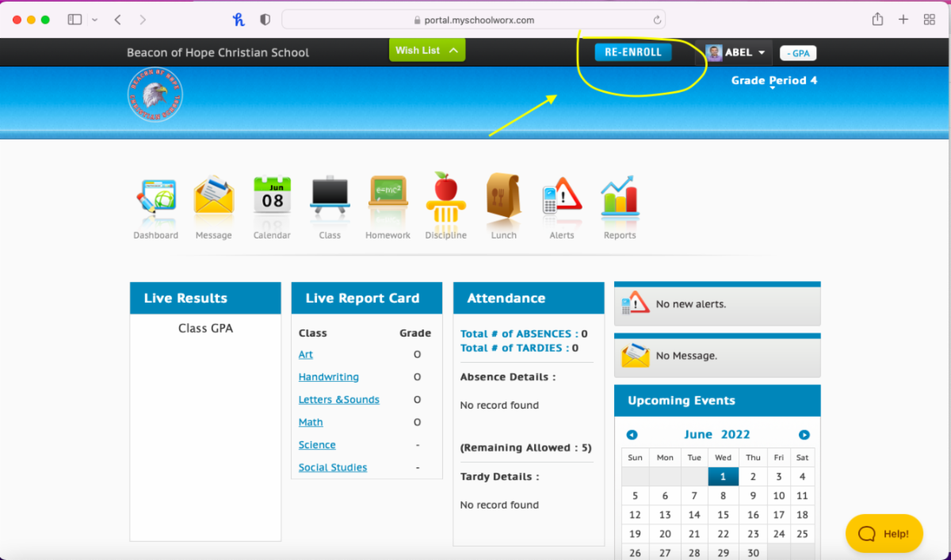Viewport: 951px width, 560px height.
Task: Select June 8 in the calendar
Action: click(x=723, y=495)
